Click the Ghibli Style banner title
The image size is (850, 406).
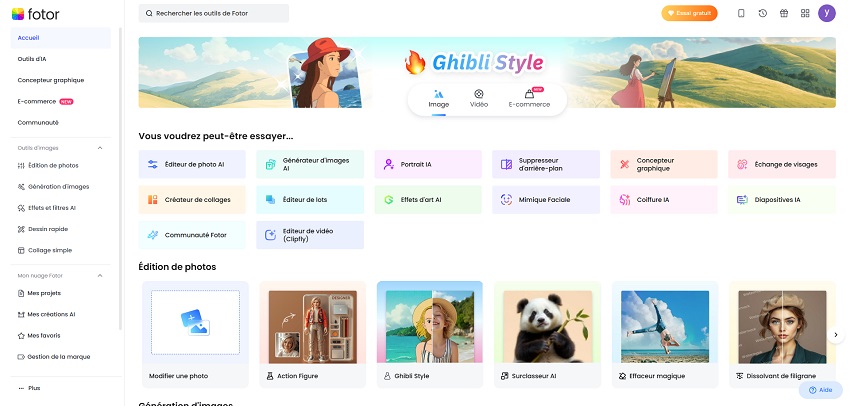[487, 63]
